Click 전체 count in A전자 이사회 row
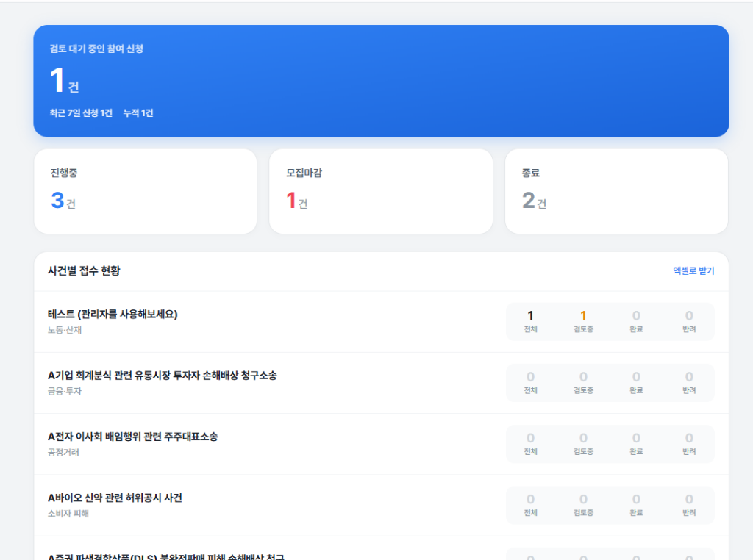753x560 pixels. pyautogui.click(x=530, y=443)
